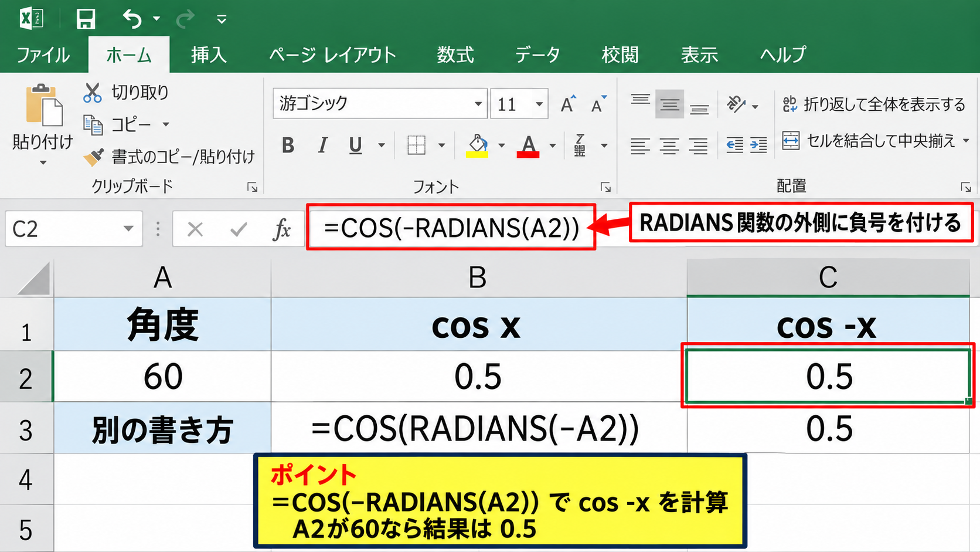980x552 pixels.
Task: Expand the font color dropdown arrow
Action: point(553,145)
